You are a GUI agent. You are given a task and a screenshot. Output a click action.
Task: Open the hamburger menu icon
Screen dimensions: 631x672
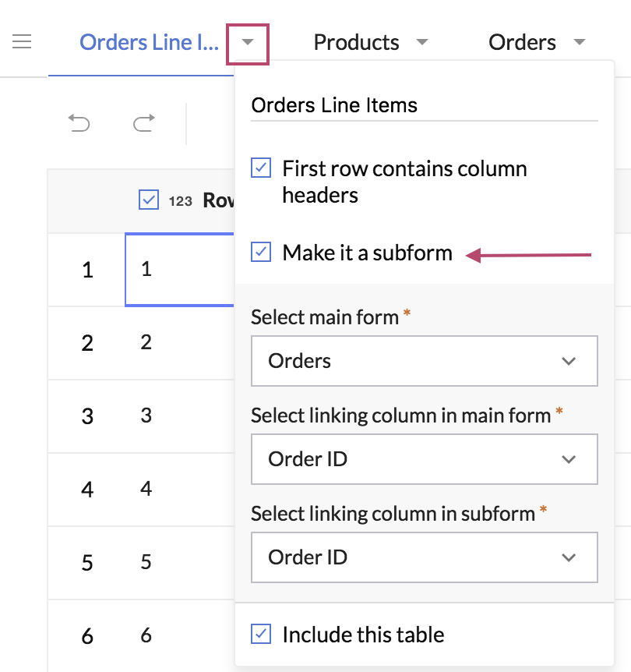click(22, 41)
